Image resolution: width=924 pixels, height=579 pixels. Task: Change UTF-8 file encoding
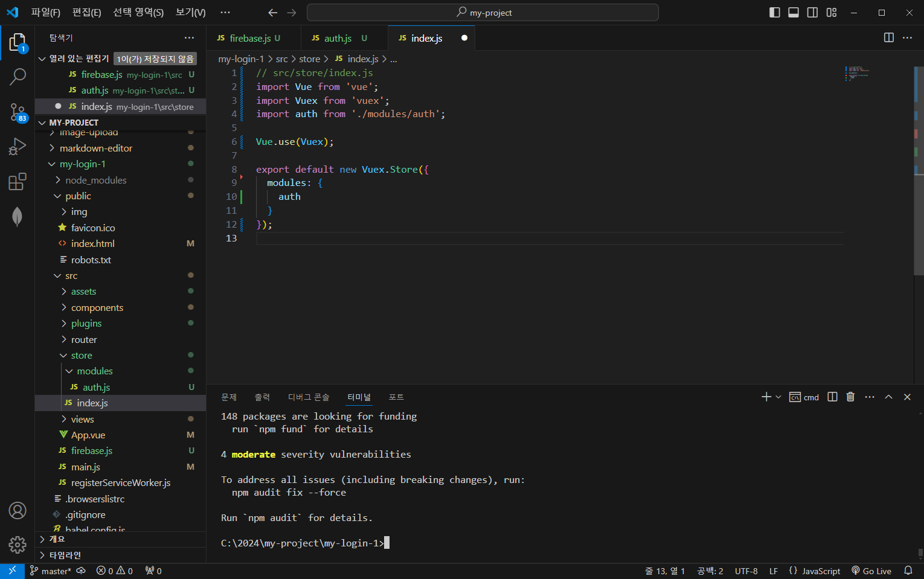click(746, 571)
